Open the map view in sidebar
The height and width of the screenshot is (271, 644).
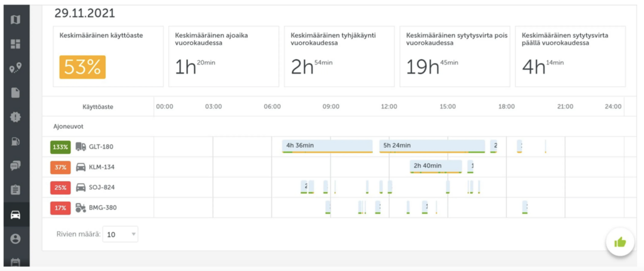point(16,19)
